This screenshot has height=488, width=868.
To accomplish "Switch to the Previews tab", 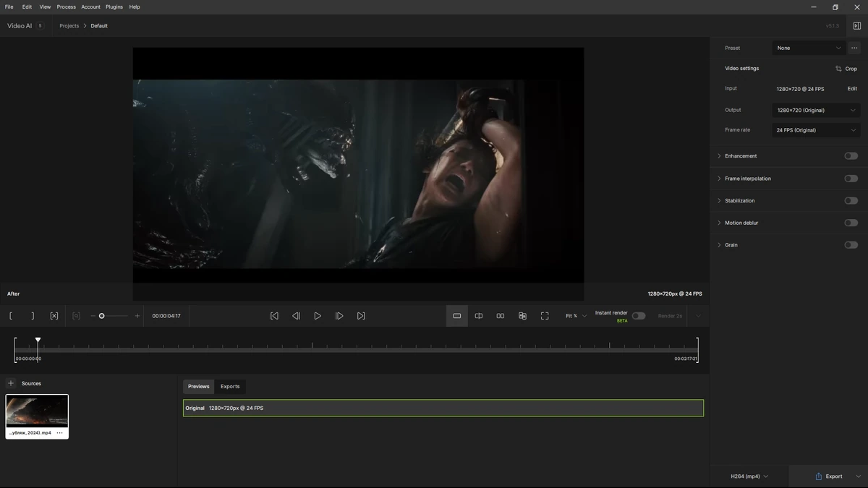I will pos(199,387).
